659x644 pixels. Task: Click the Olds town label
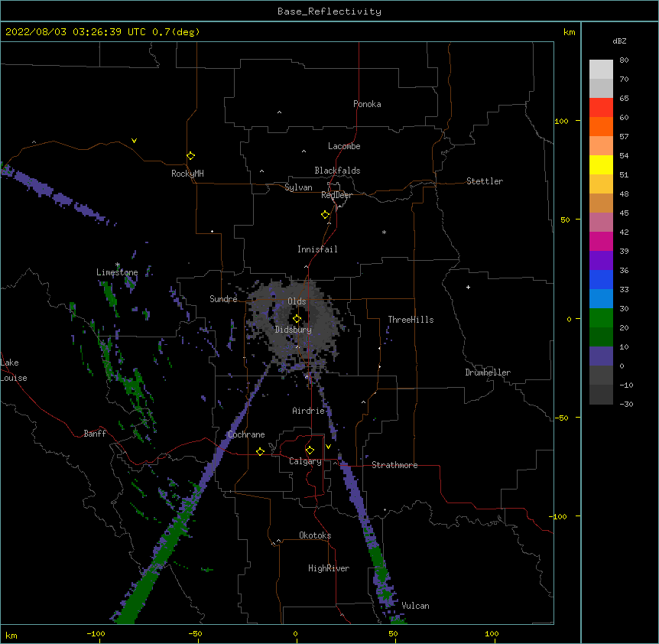tap(297, 301)
